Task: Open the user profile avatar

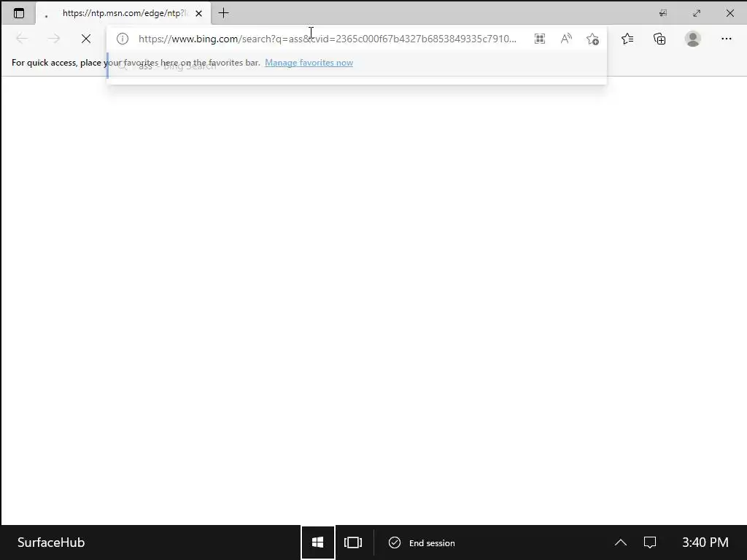Action: click(693, 39)
